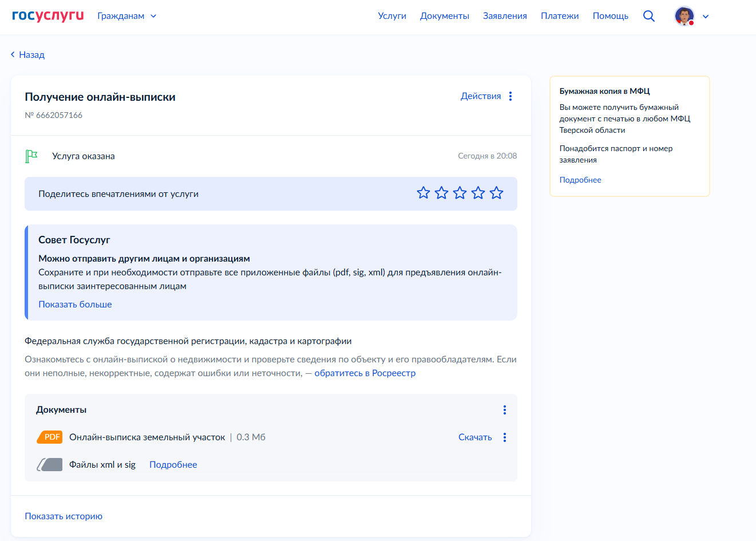
Task: Open the Действия menu
Action: pos(486,96)
